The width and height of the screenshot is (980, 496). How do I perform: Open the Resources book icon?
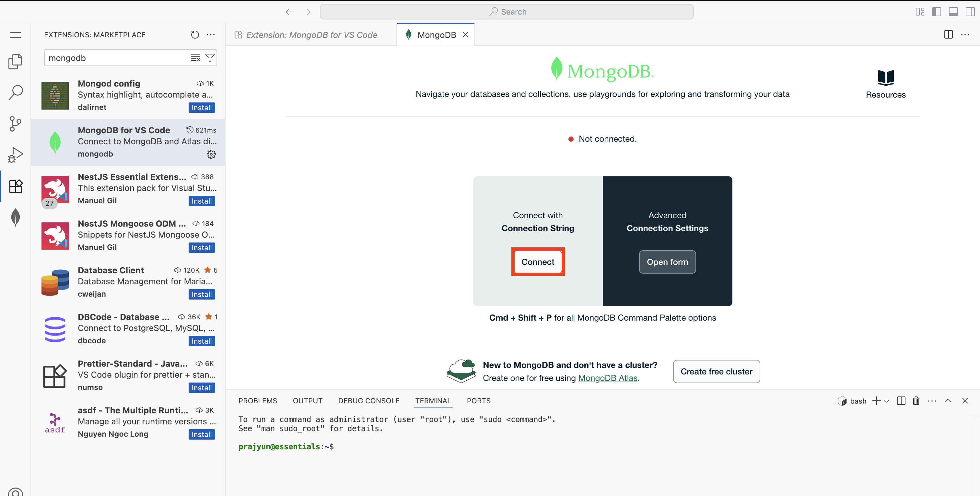886,78
